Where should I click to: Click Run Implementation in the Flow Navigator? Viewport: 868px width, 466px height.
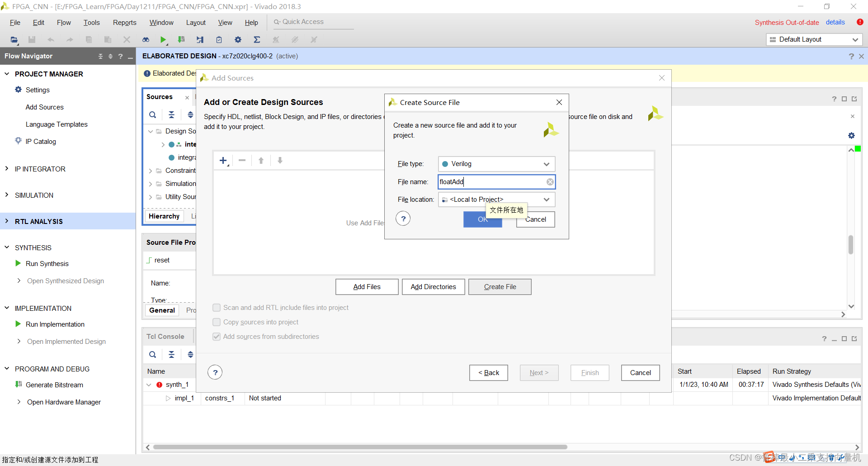55,324
